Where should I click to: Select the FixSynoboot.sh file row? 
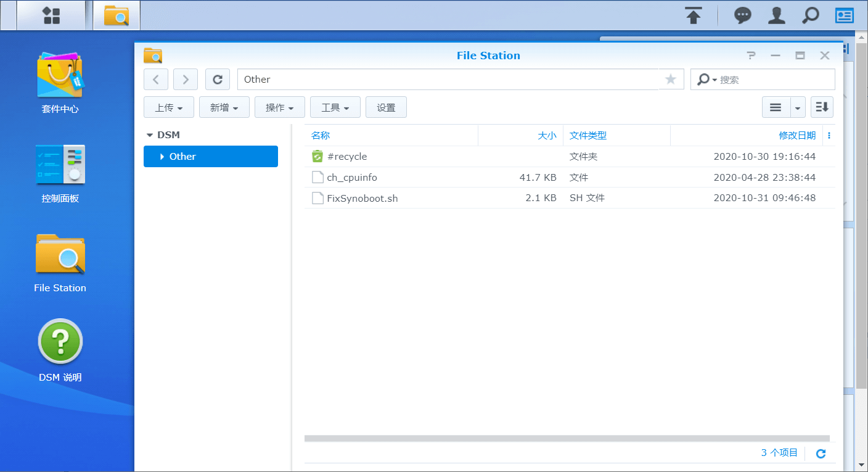coord(363,198)
